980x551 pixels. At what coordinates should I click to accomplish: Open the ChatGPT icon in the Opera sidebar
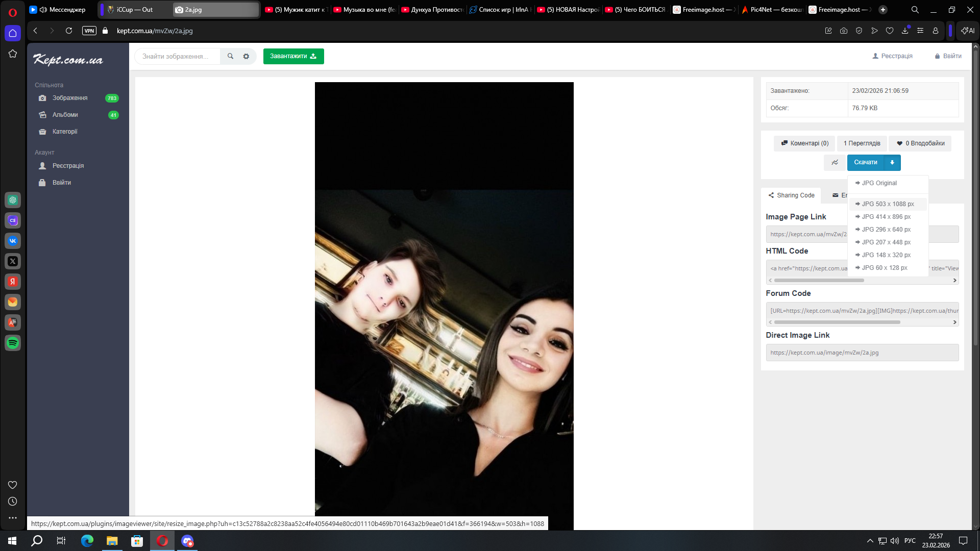[x=13, y=200]
